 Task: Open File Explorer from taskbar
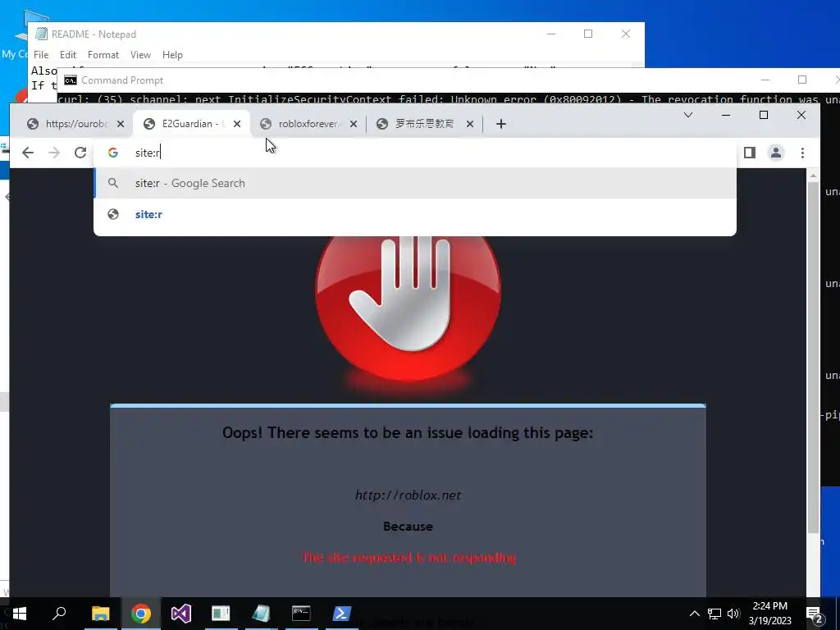coord(100,614)
